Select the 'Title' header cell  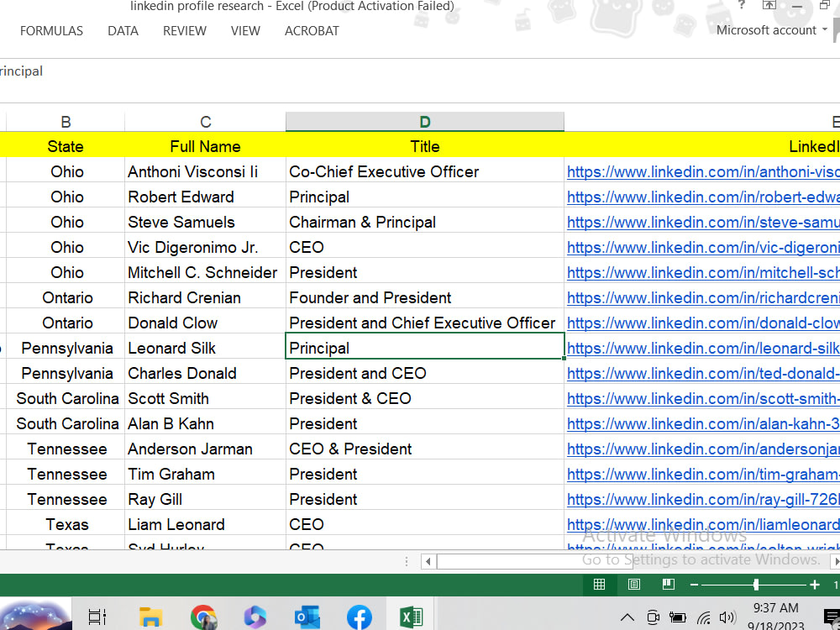[425, 146]
